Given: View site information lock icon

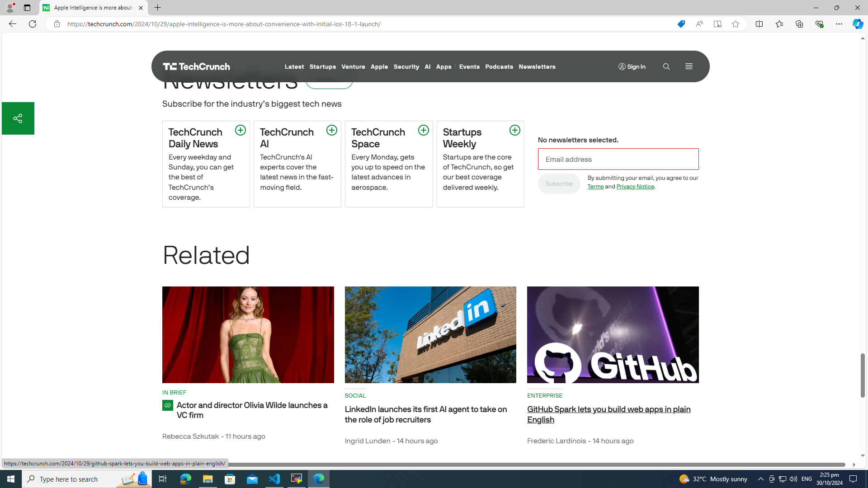Looking at the screenshot, I should tap(57, 24).
